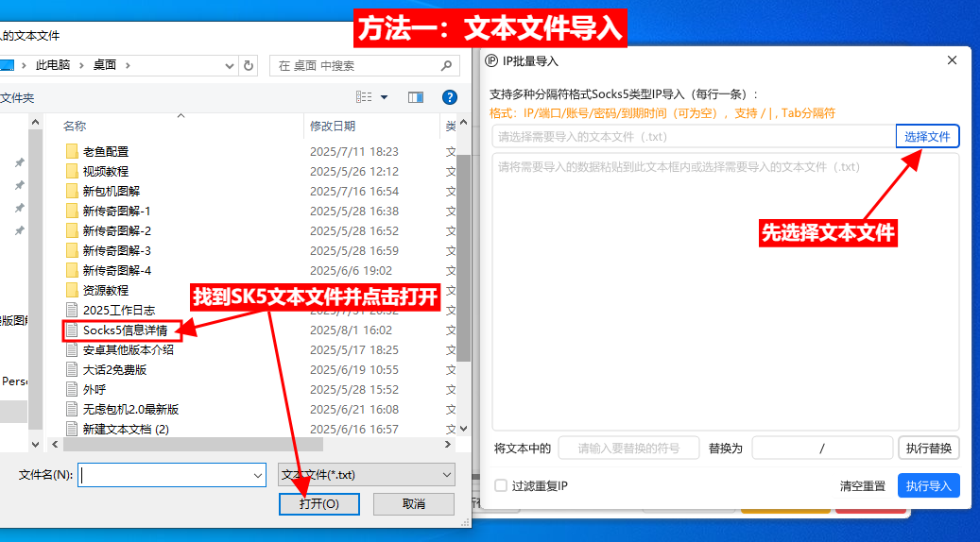Click the 资源教程 folder icon

[x=72, y=291]
